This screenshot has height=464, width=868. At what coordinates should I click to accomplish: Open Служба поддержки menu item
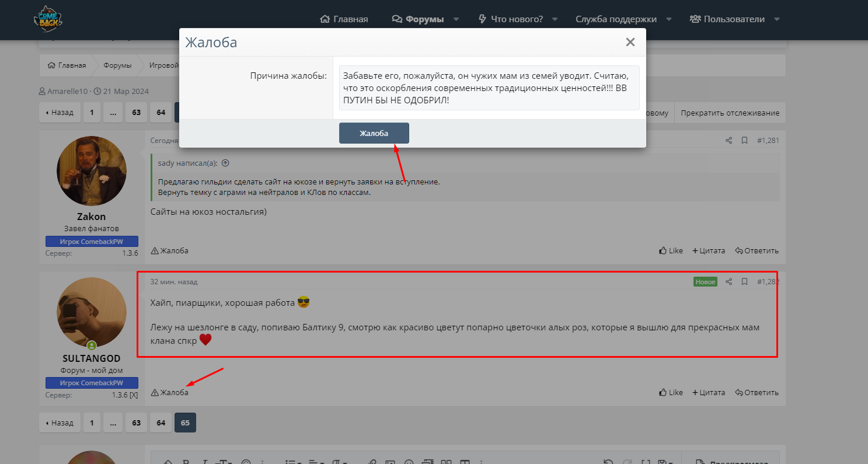[616, 19]
